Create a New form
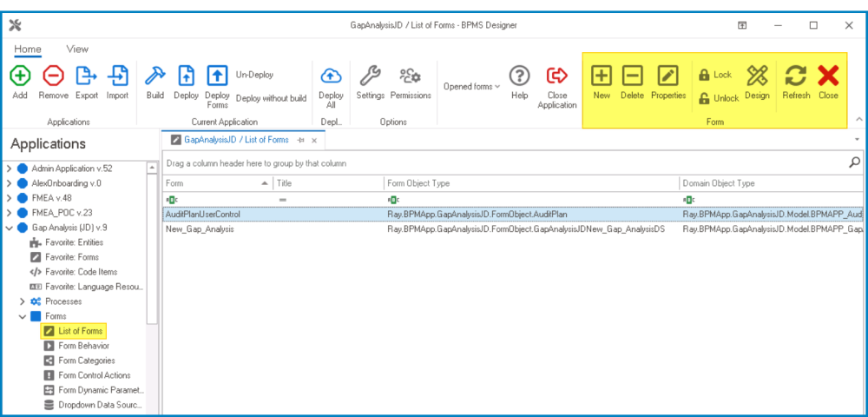This screenshot has width=868, height=417. tap(602, 75)
